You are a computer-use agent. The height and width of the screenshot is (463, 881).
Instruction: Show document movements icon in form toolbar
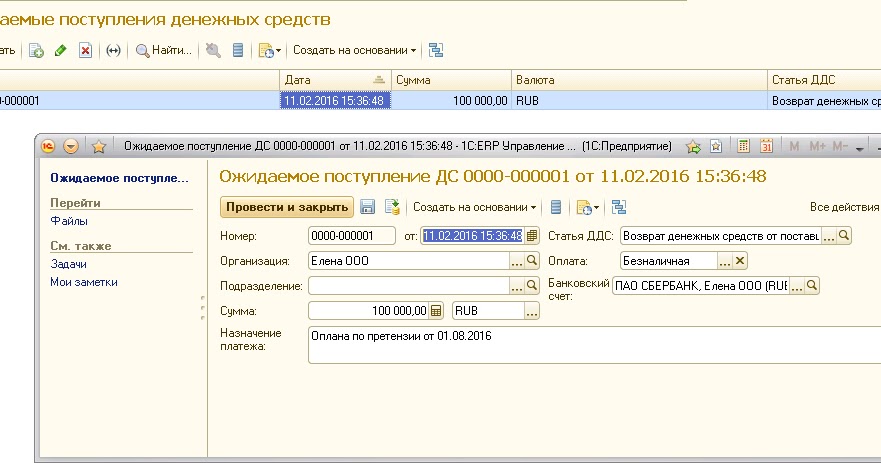[556, 207]
